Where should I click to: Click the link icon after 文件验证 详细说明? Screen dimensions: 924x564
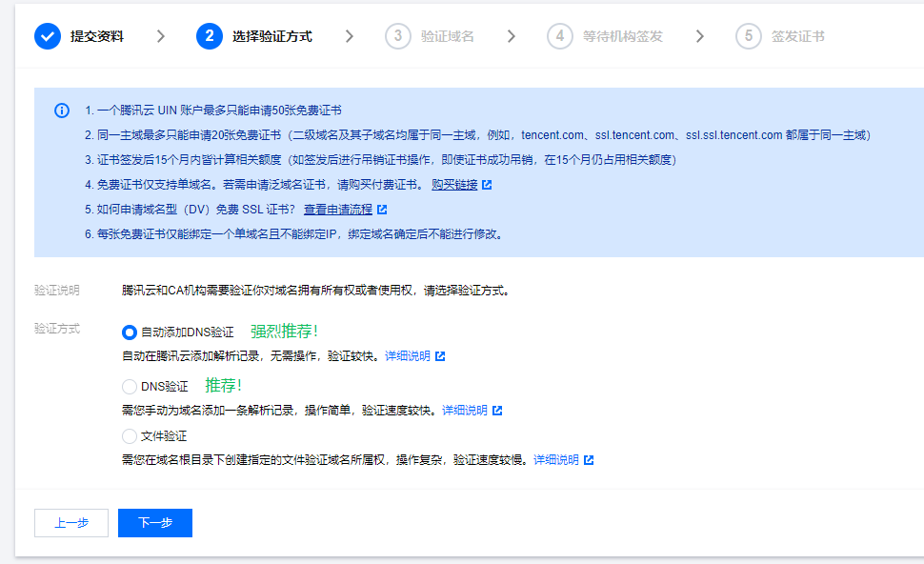coord(589,459)
